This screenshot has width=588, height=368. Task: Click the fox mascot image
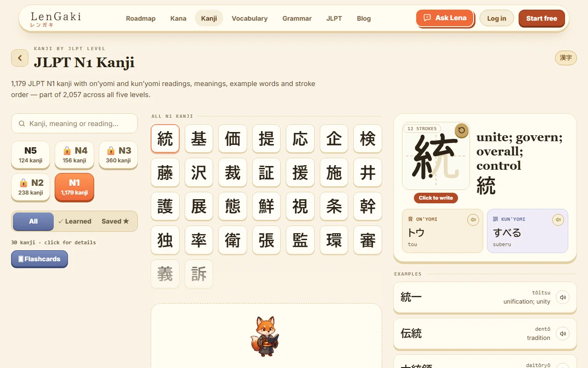coord(266,336)
